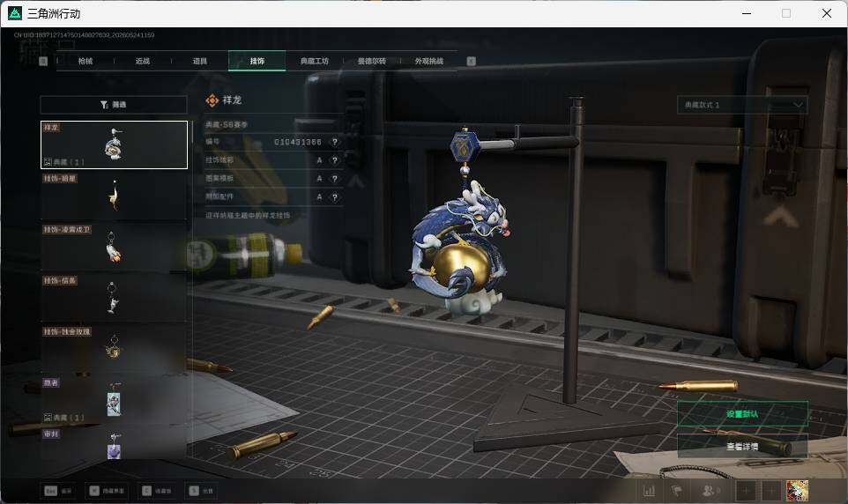Open the player avatar in bottom bar

coord(797,491)
